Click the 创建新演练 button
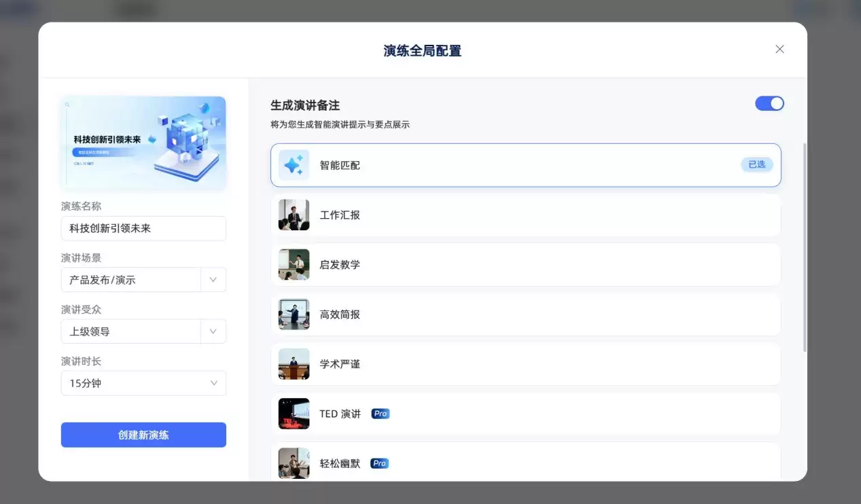Screen dimensions: 861x504 143,435
